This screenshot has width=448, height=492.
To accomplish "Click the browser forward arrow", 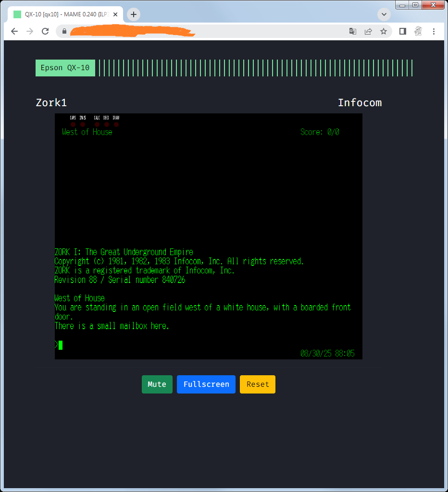I will 30,31.
